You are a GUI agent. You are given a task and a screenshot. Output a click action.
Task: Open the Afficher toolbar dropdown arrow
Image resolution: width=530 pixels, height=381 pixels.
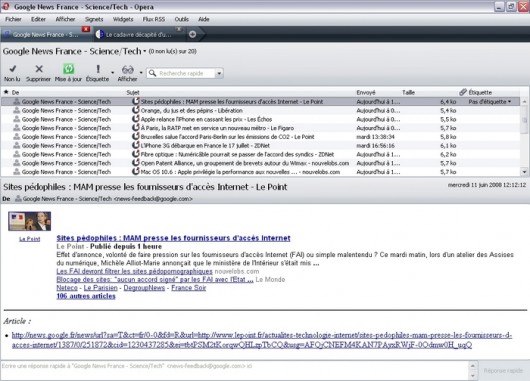point(141,72)
